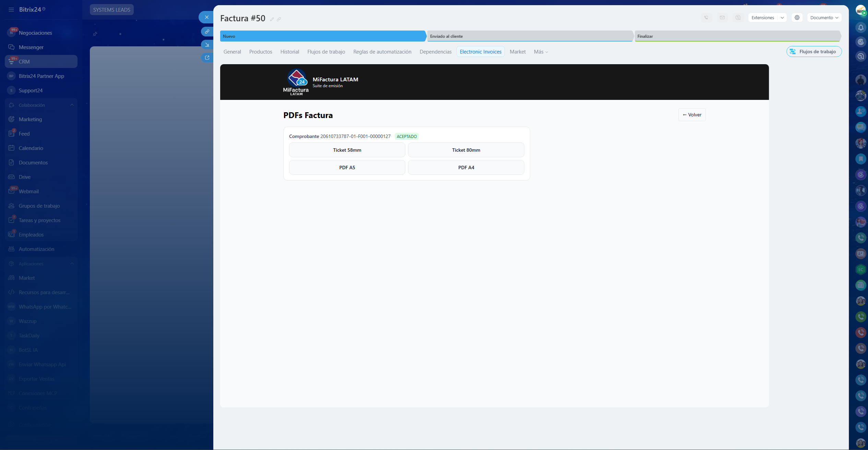Click the email envelope icon in the header
868x450 pixels.
coord(722,18)
